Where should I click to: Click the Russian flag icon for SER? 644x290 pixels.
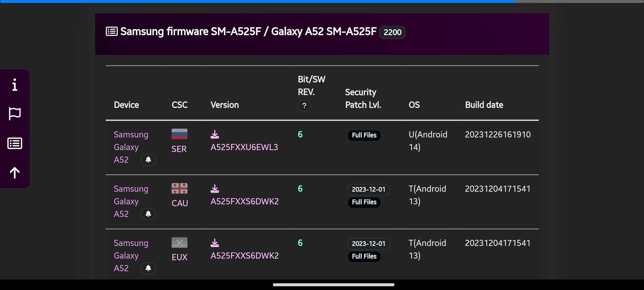coord(179,134)
